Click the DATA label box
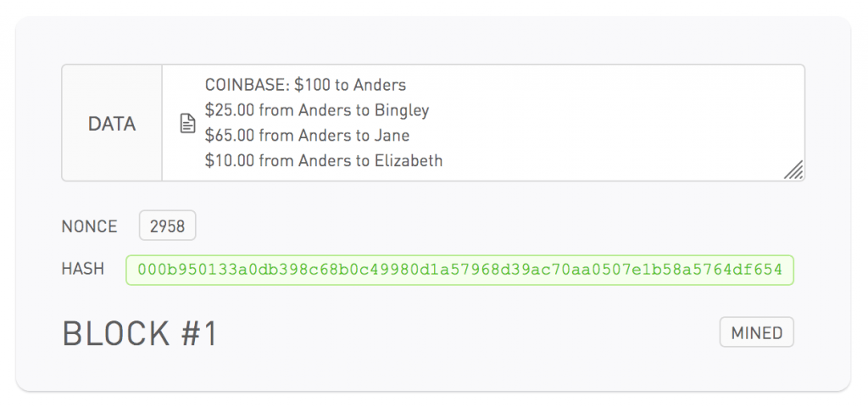Viewport: 868px width, 407px height. pyautogui.click(x=112, y=123)
